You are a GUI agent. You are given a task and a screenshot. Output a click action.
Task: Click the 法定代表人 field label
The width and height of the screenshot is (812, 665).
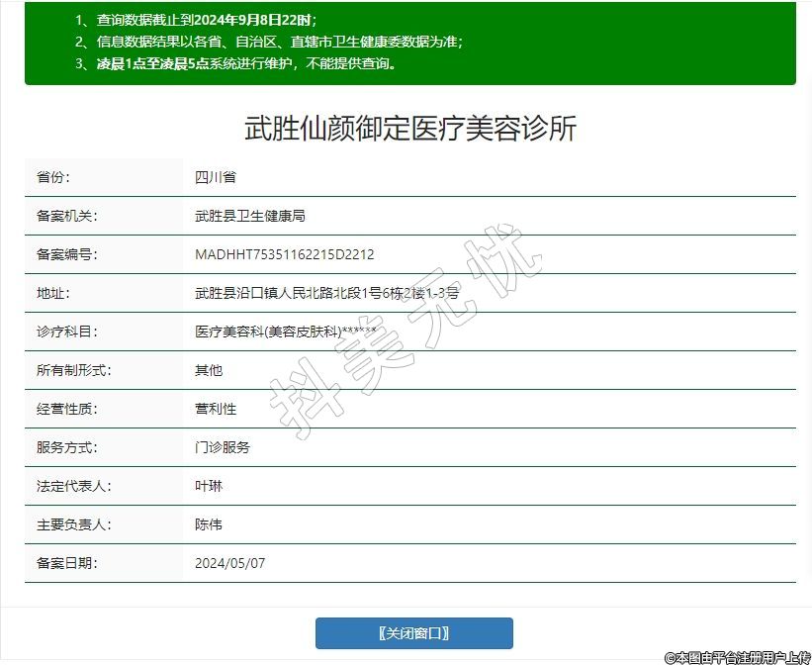point(73,486)
